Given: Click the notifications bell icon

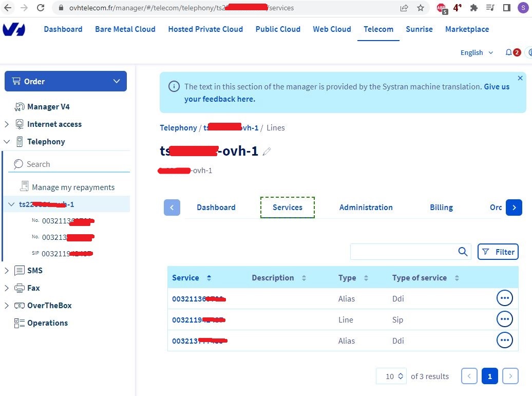Looking at the screenshot, I should [x=508, y=52].
